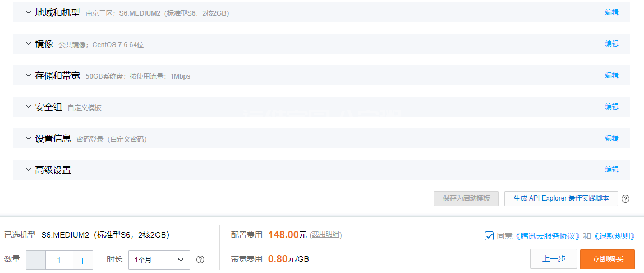This screenshot has height=273, width=644.
Task: Edit the 地域和机型 configuration
Action: 611,12
